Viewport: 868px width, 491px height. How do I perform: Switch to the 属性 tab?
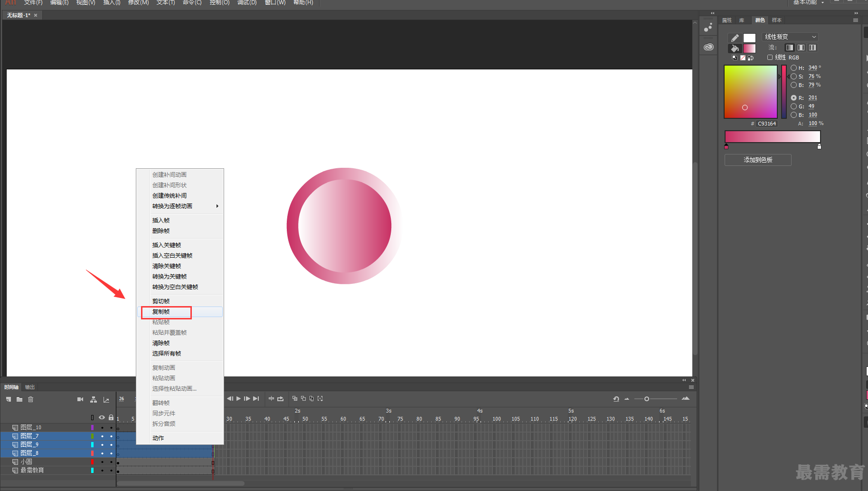tap(727, 20)
